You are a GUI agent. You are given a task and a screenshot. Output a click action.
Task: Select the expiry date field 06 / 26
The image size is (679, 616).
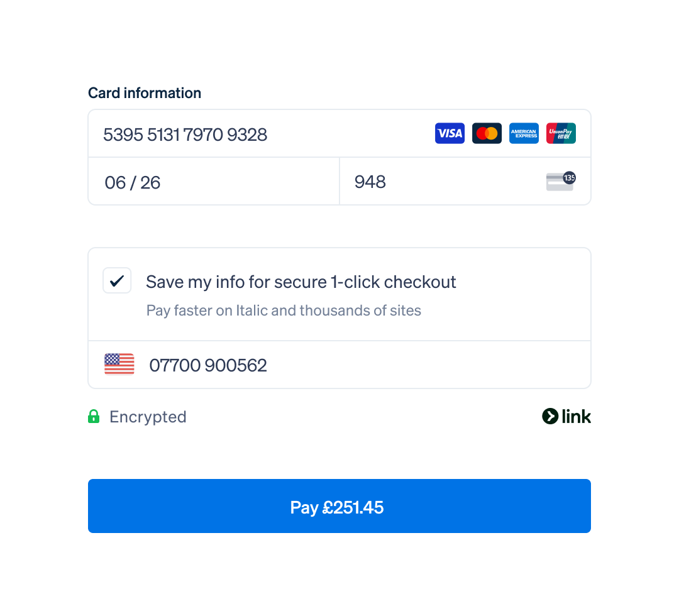(214, 182)
